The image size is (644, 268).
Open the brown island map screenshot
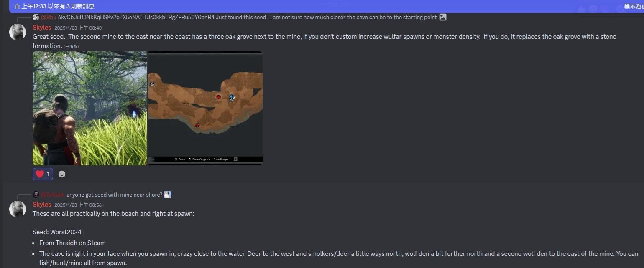[205, 108]
